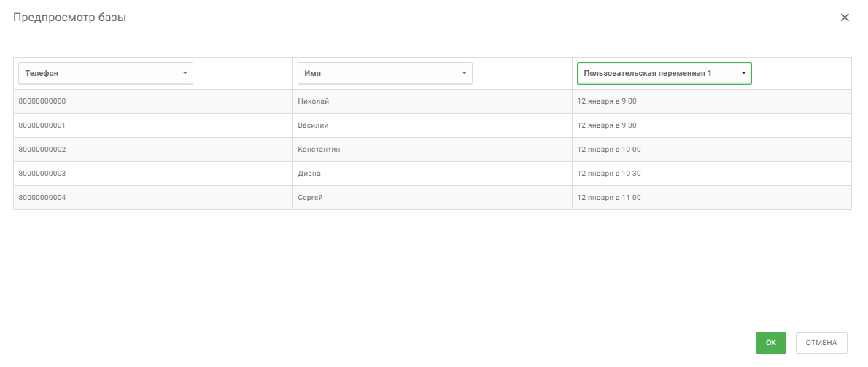Open the Имя column dropdown
Viewport: 868px width, 367px height.
click(x=384, y=73)
